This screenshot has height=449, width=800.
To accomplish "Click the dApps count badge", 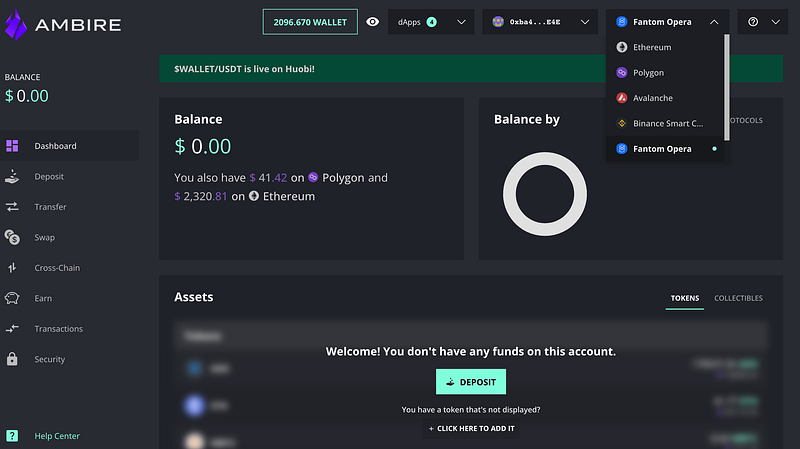I will [432, 22].
